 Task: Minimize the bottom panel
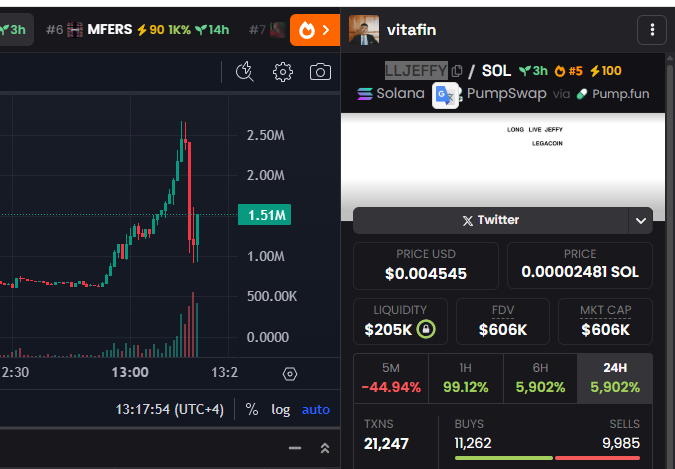[x=295, y=448]
